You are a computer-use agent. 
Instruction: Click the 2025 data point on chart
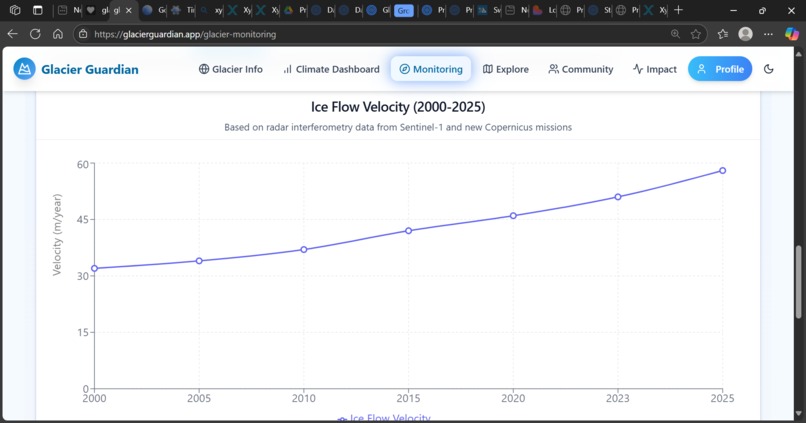(722, 171)
